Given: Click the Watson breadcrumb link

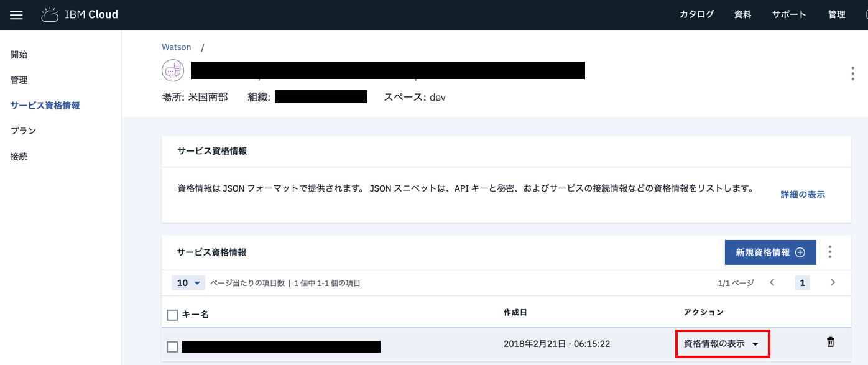Looking at the screenshot, I should (177, 47).
